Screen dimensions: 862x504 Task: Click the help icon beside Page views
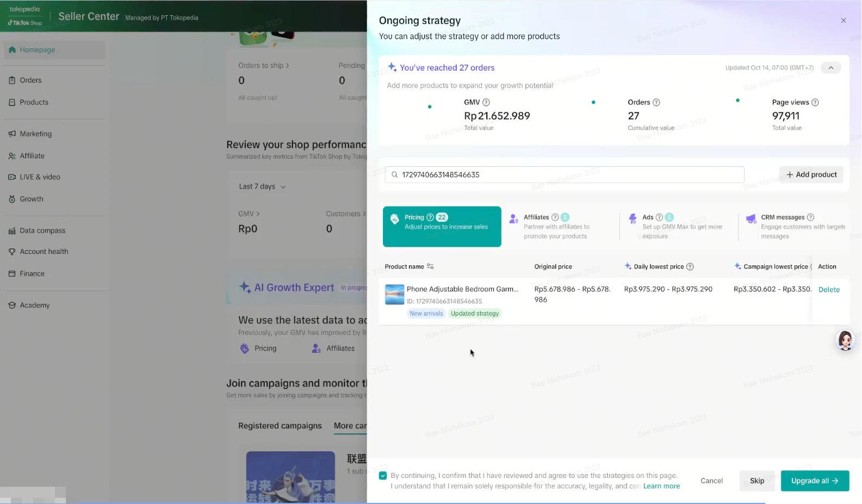(x=815, y=102)
